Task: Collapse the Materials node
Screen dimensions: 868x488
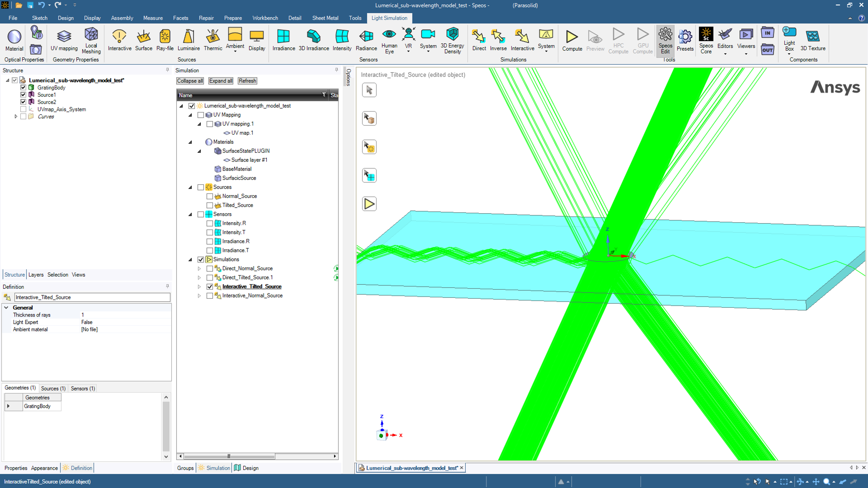Action: [190, 142]
